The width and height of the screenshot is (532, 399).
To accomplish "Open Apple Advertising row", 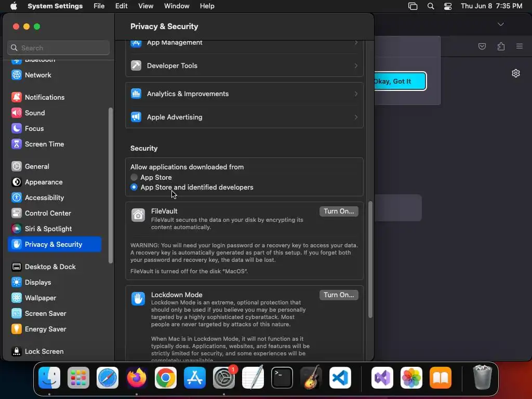I will click(244, 117).
